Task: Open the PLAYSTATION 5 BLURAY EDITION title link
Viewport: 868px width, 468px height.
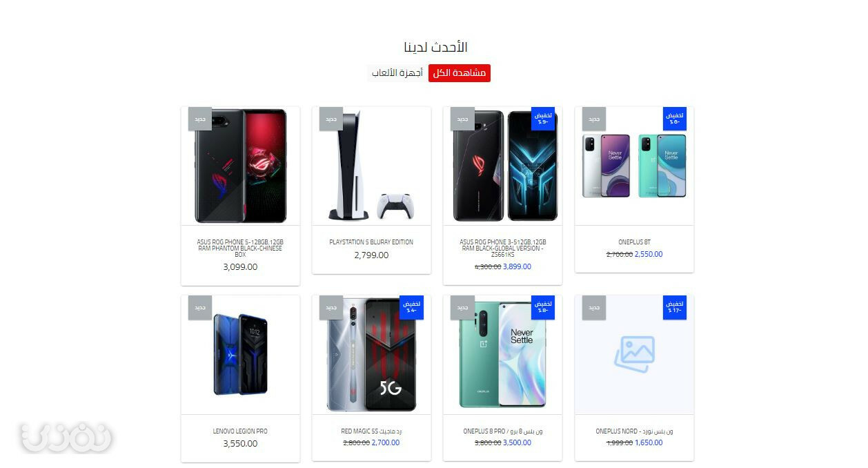Action: 371,242
